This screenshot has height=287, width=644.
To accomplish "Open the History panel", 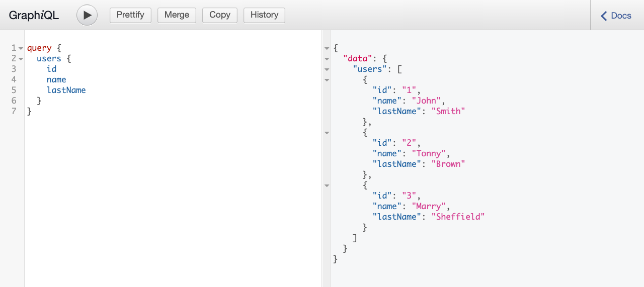I will pyautogui.click(x=264, y=15).
